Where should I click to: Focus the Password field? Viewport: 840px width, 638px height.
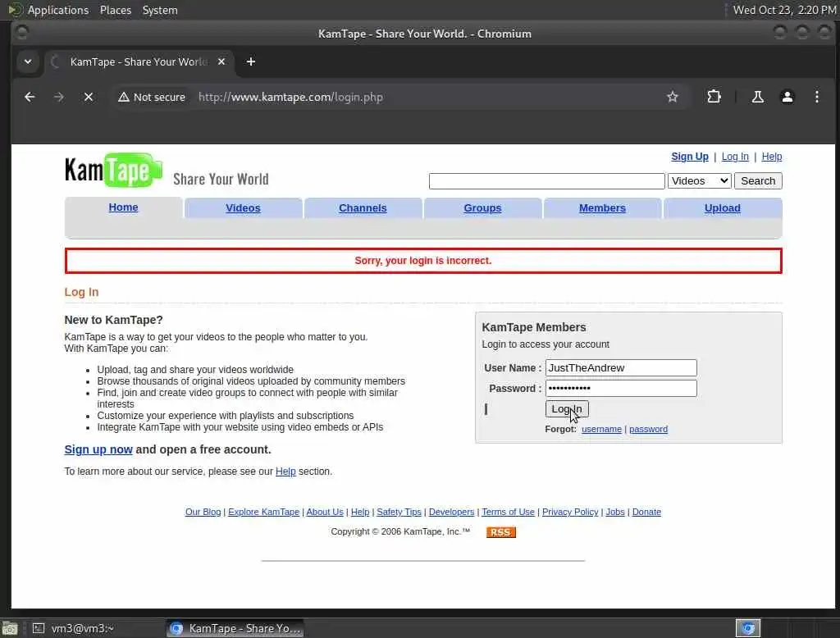pos(621,389)
